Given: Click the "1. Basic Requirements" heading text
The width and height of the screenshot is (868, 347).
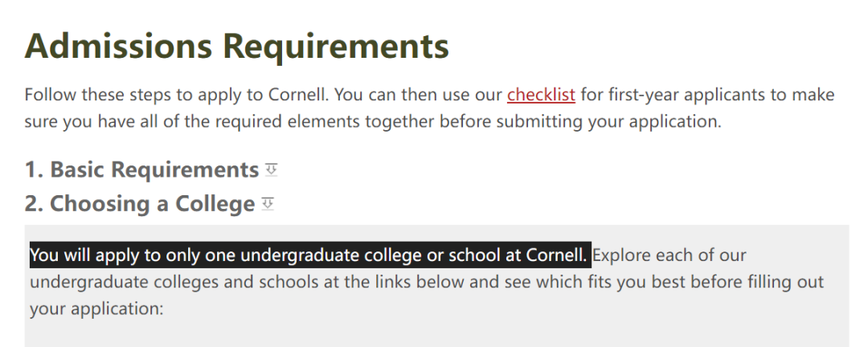Looking at the screenshot, I should [x=141, y=169].
